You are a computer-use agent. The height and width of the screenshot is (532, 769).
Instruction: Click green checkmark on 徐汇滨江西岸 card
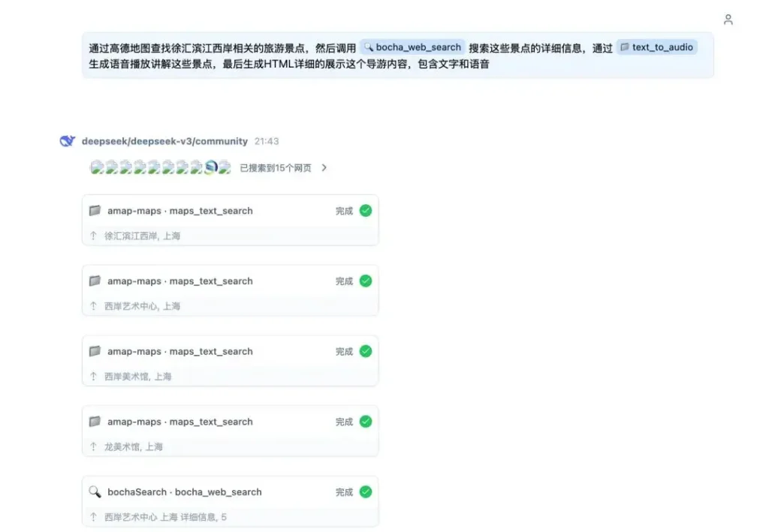pyautogui.click(x=366, y=211)
